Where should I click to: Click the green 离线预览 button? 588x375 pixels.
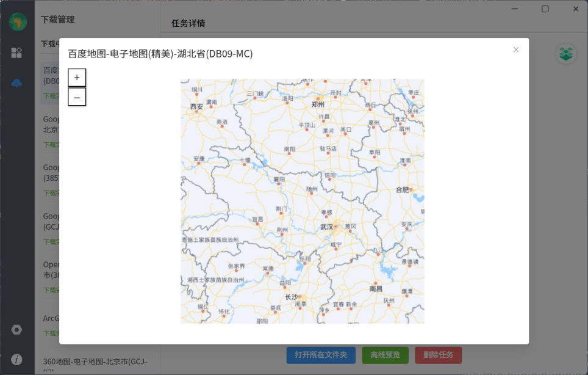pyautogui.click(x=385, y=355)
